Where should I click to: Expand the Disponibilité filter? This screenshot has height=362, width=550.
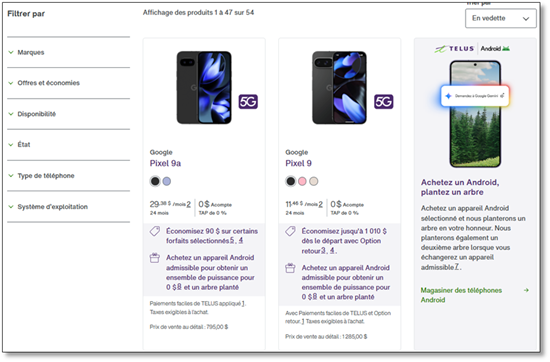point(68,114)
